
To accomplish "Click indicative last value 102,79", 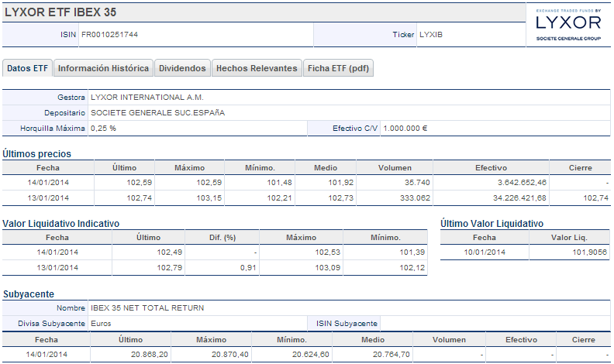I will [170, 268].
